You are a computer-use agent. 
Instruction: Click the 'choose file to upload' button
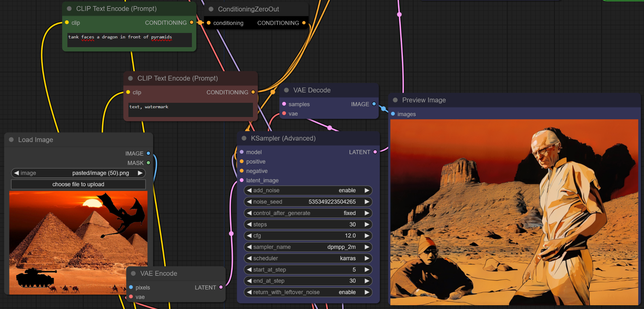pyautogui.click(x=78, y=184)
